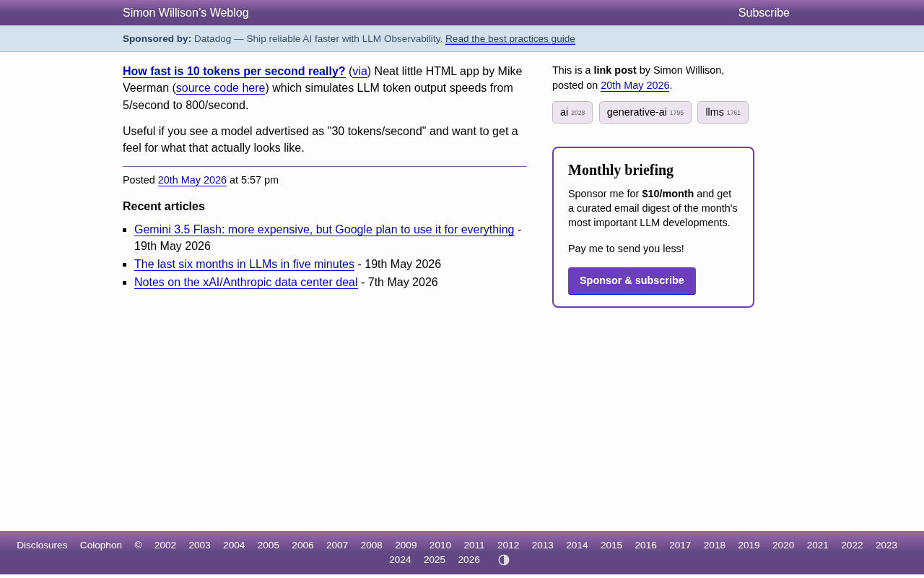Select the generative-ai tag

(645, 112)
